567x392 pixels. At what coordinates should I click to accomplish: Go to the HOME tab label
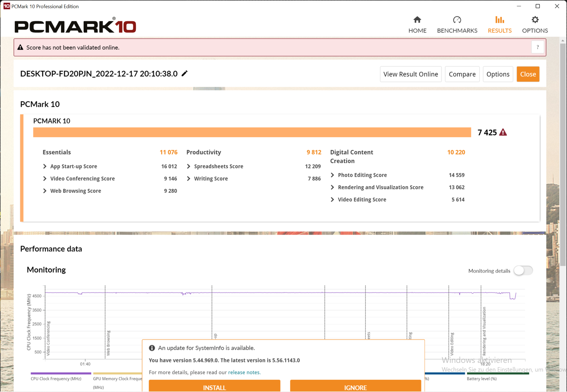pos(417,31)
